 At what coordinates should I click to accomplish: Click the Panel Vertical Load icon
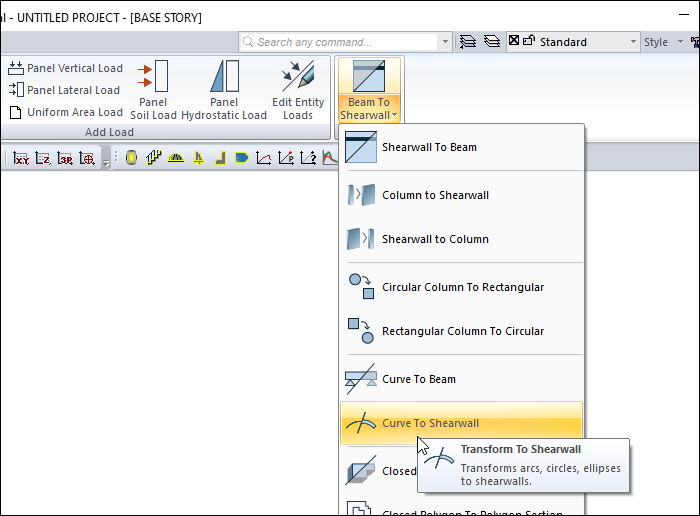16,68
